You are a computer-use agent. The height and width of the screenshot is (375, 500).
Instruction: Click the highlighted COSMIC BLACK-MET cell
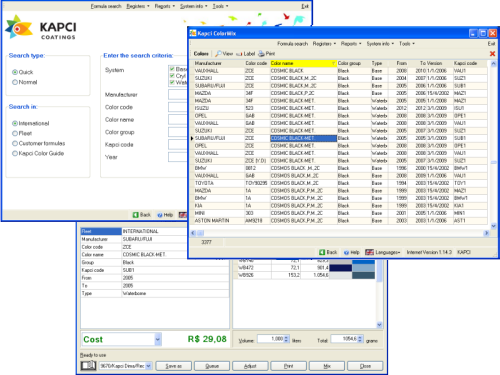[x=303, y=138]
